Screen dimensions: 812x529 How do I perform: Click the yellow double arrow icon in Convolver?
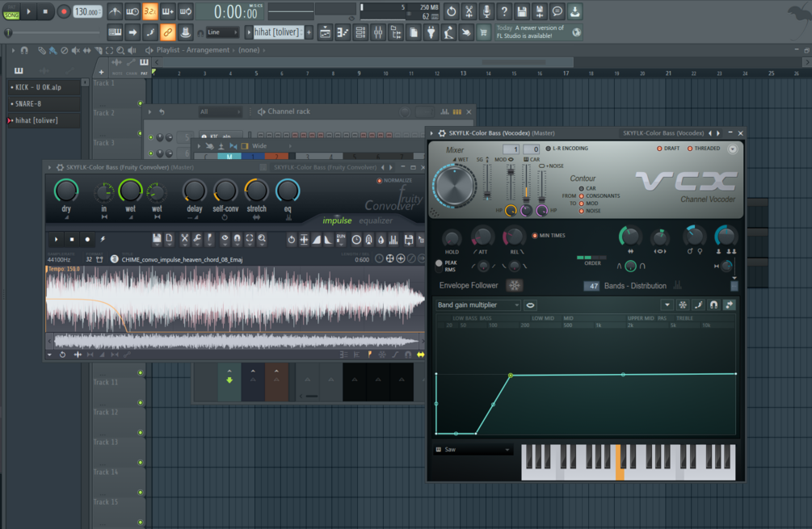pos(420,355)
